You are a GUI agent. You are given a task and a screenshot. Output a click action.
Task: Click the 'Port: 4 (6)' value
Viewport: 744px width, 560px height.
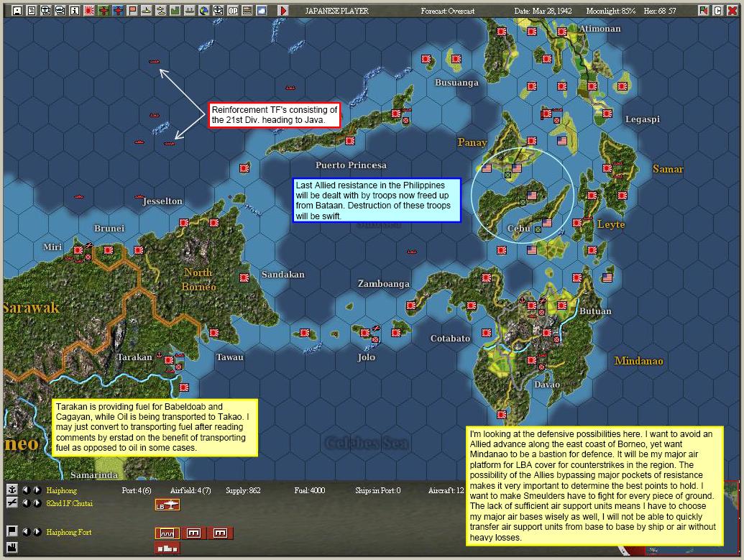pos(136,490)
